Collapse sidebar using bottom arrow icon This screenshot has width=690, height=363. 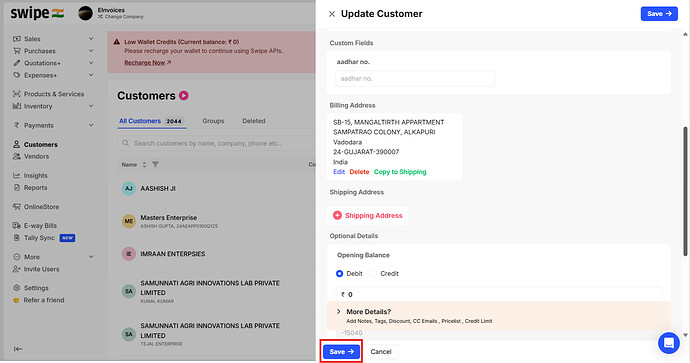(x=18, y=349)
